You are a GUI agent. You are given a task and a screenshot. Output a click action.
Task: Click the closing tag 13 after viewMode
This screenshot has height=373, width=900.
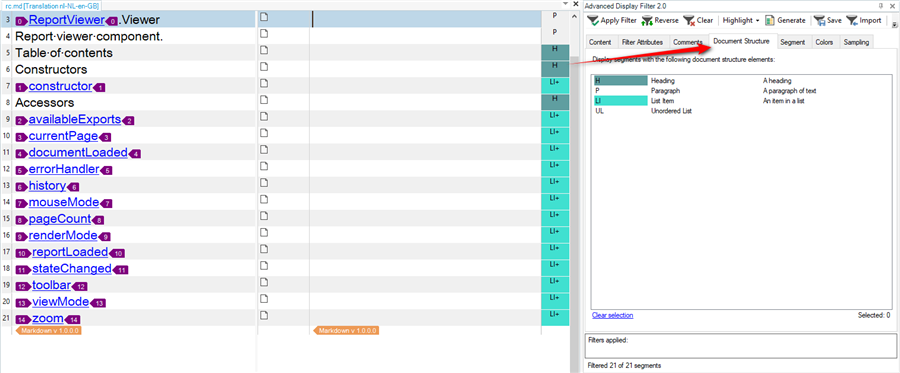pos(98,304)
